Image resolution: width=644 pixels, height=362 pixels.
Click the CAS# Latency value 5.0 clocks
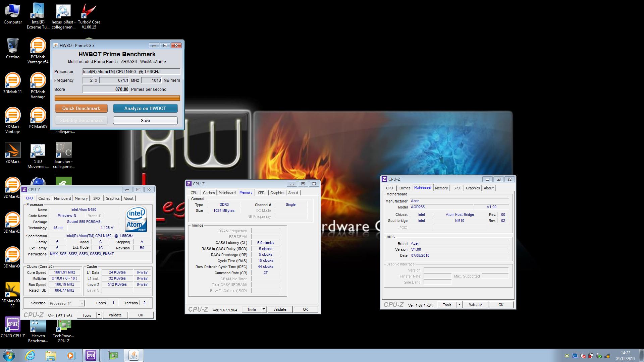pos(265,243)
